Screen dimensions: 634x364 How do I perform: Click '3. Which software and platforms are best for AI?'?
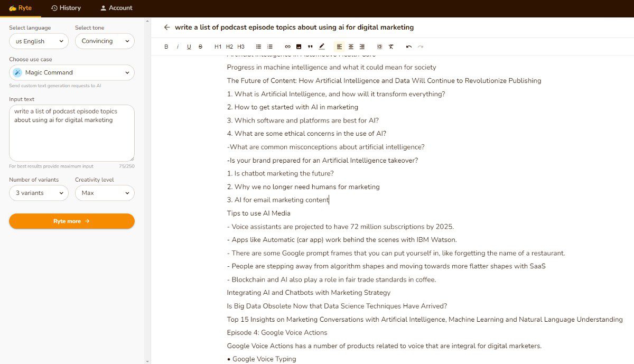click(303, 120)
